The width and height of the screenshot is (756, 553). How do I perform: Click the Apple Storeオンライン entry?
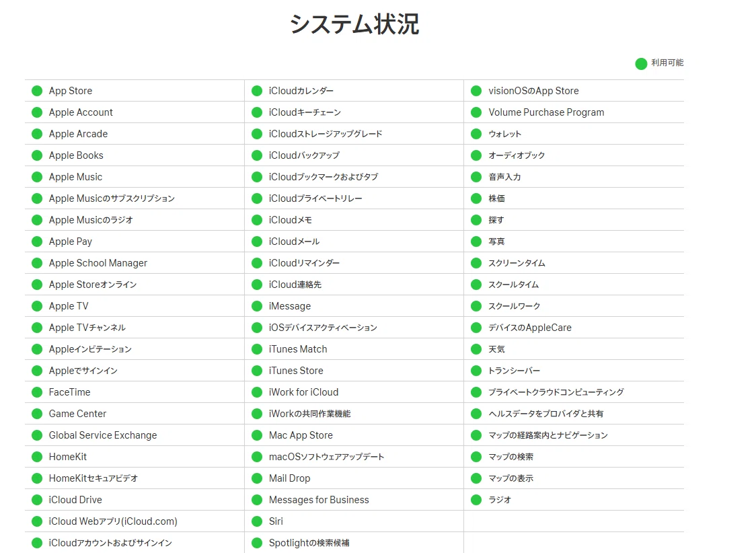[x=93, y=285]
